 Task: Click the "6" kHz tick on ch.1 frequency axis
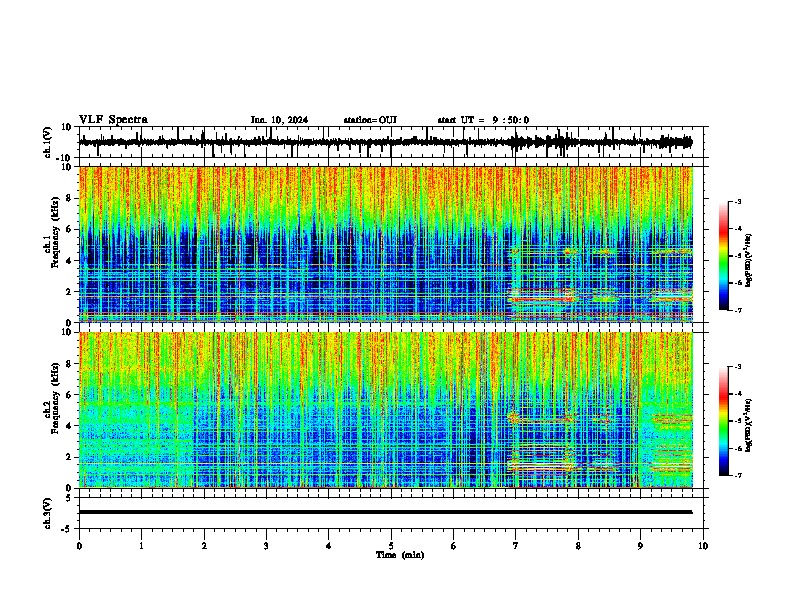click(x=70, y=230)
